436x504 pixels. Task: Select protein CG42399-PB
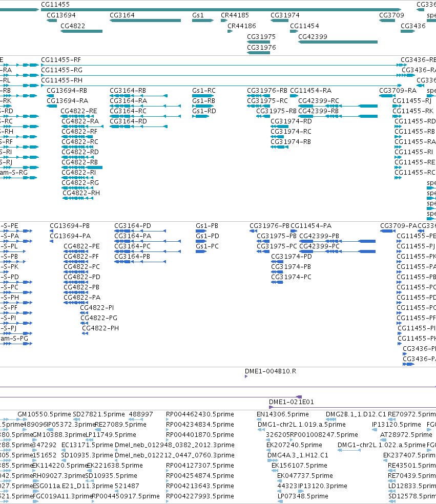319,236
